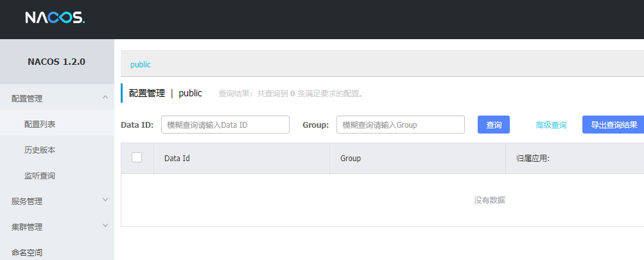The height and width of the screenshot is (260, 644).
Task: Collapse 配置管理 menu using its chevron
Action: click(x=105, y=98)
